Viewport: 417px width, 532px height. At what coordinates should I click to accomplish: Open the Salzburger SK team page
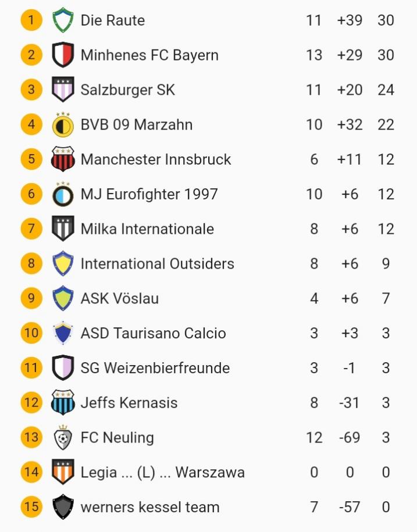pyautogui.click(x=127, y=90)
